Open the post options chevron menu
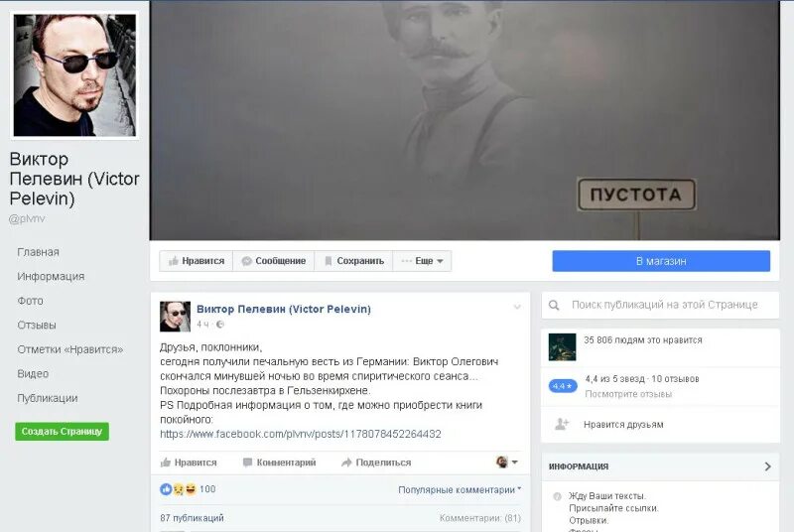Image resolution: width=794 pixels, height=532 pixels. (517, 307)
